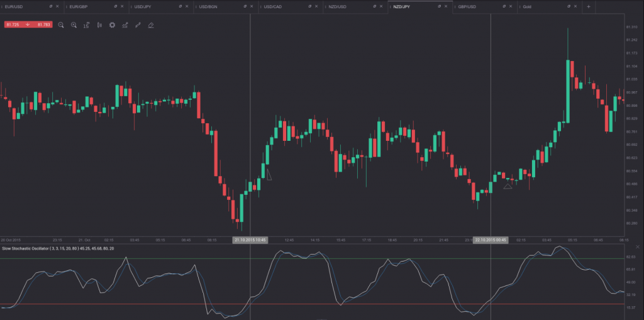This screenshot has width=644, height=320.
Task: Click the zoom out magnifier icon
Action: click(x=61, y=25)
